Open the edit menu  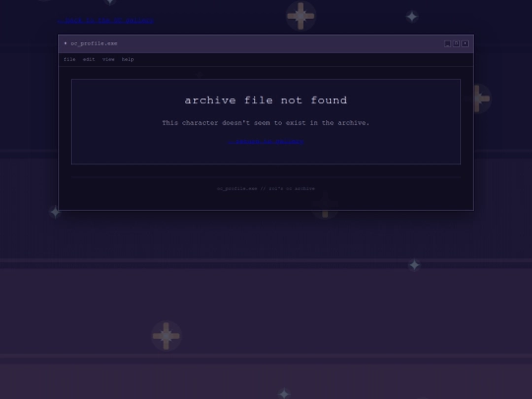tap(89, 59)
